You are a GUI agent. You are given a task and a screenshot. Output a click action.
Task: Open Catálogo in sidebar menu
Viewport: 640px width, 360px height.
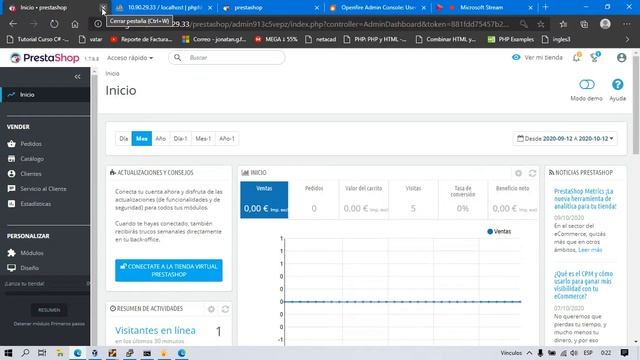coord(32,159)
